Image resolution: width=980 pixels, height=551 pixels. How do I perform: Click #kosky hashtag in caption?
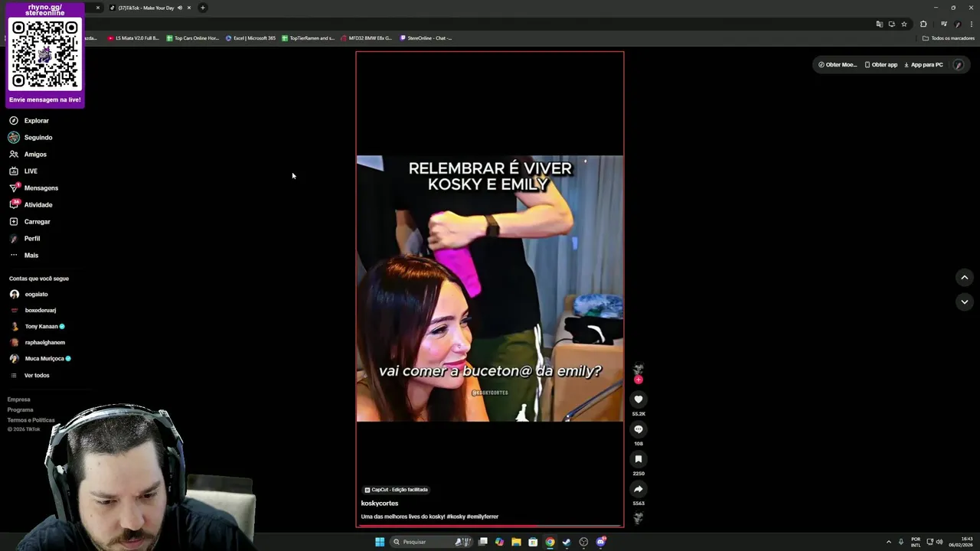point(456,517)
